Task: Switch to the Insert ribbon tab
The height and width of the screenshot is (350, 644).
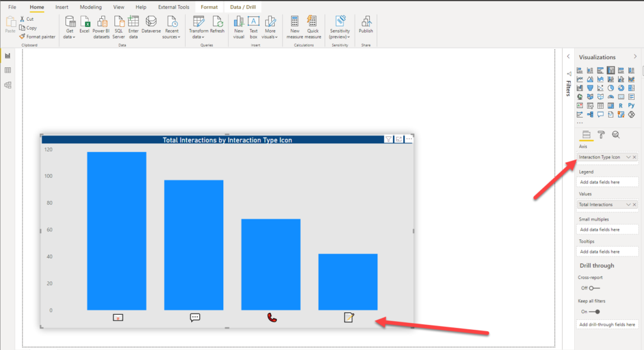Action: tap(62, 7)
